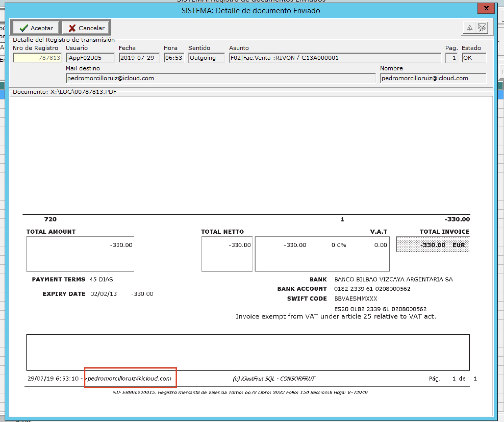Image resolution: width=504 pixels, height=422 pixels.
Task: Click the Aceptar button
Action: [36, 28]
